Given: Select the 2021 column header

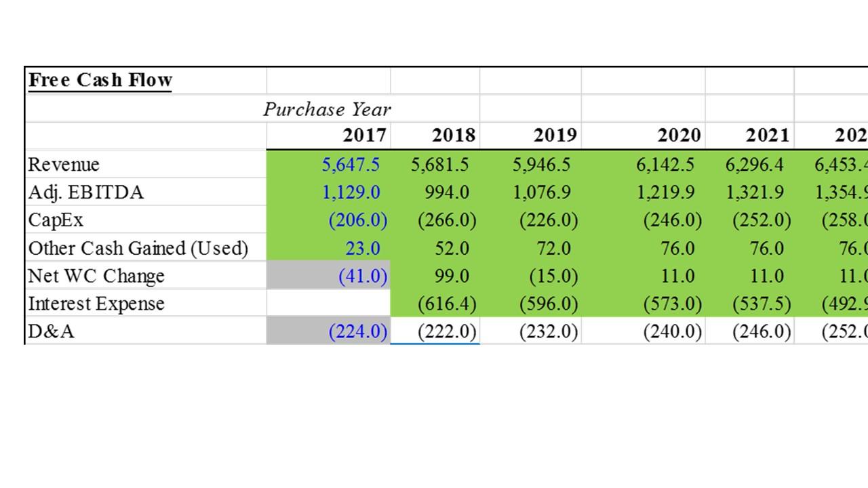Looking at the screenshot, I should pyautogui.click(x=750, y=136).
